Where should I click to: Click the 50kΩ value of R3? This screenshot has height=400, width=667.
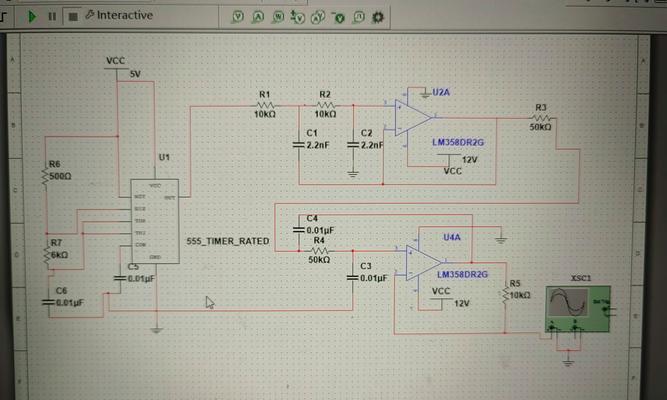(x=540, y=127)
